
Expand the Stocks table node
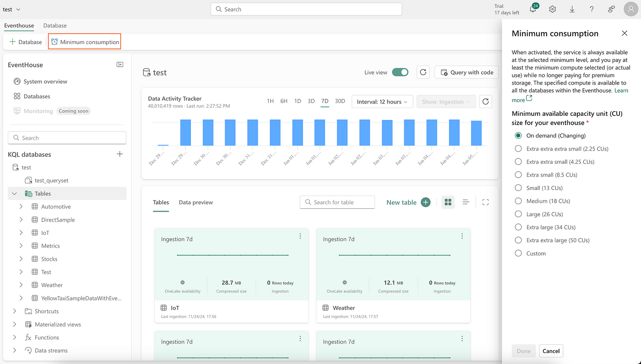coord(21,259)
